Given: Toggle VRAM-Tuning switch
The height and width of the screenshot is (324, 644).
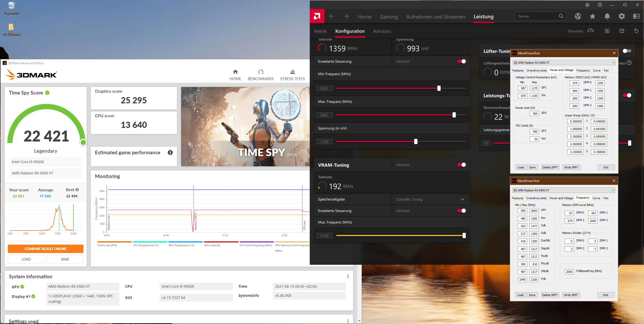Looking at the screenshot, I should click(461, 165).
